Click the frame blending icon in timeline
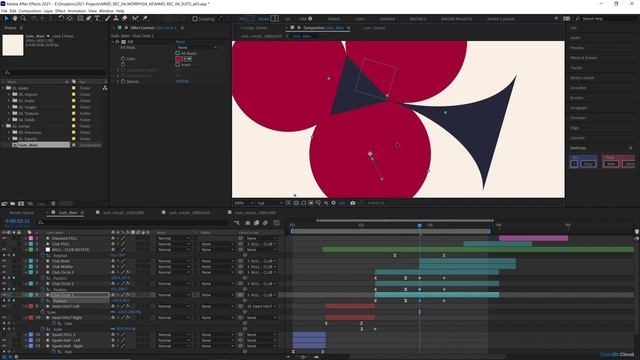This screenshot has height=360, width=640. click(256, 223)
